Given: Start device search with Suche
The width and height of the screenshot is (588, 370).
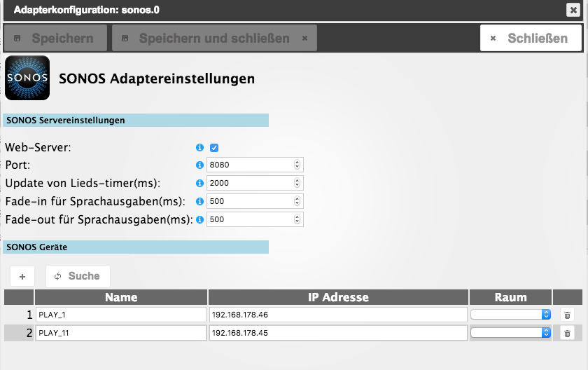Looking at the screenshot, I should [78, 277].
